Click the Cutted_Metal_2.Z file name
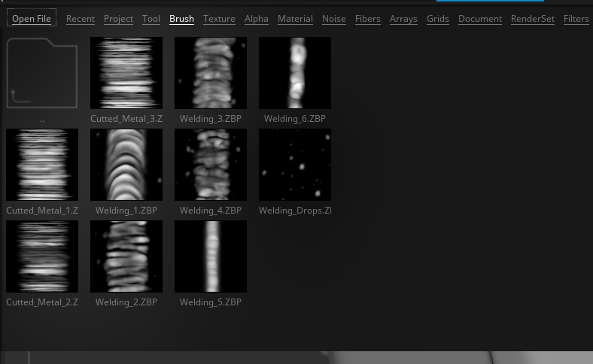The height and width of the screenshot is (364, 593). [x=42, y=302]
